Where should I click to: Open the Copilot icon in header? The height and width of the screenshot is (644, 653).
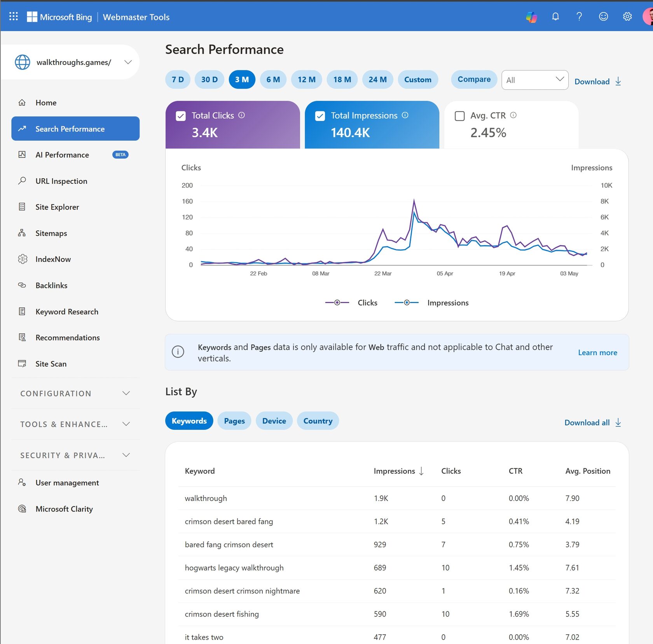[531, 17]
